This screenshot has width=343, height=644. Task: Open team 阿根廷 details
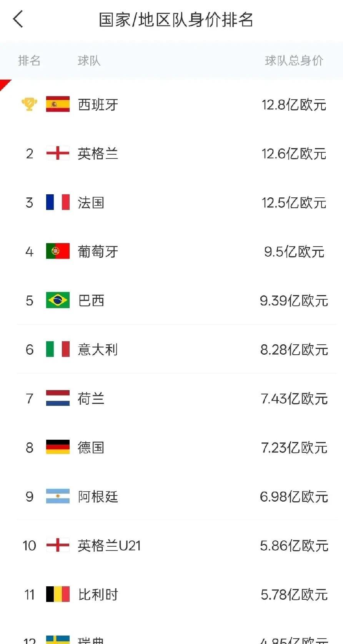[98, 497]
